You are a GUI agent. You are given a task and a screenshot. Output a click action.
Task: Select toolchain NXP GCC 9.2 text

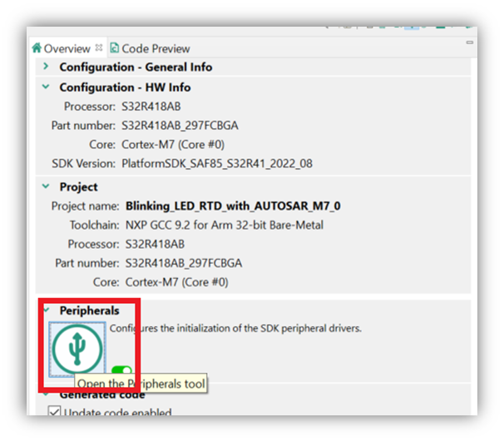224,225
